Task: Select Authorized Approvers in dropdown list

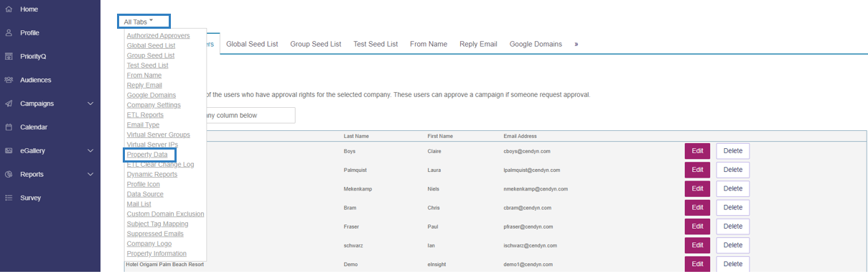Action: [x=158, y=35]
